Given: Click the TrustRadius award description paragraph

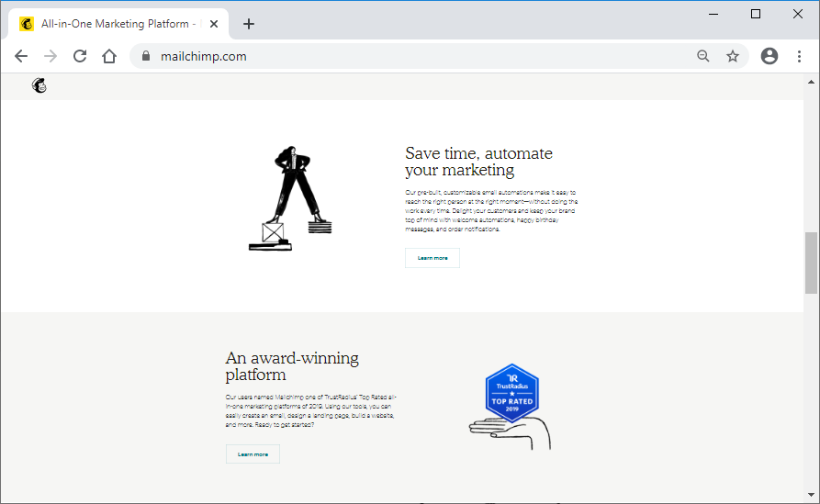Looking at the screenshot, I should pyautogui.click(x=311, y=411).
